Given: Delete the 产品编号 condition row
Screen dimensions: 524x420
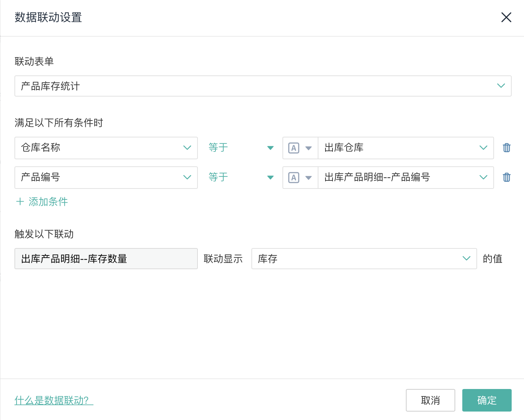Looking at the screenshot, I should pyautogui.click(x=506, y=178).
